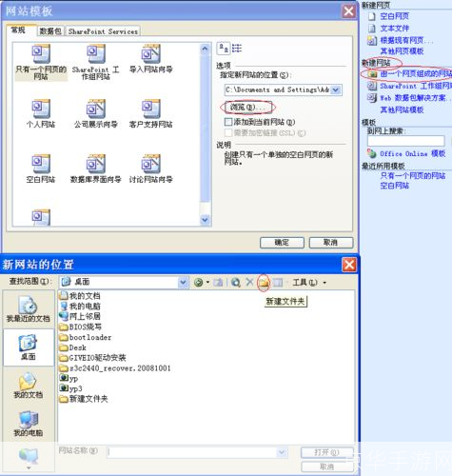Select the 空白网站 template icon

click(41, 164)
